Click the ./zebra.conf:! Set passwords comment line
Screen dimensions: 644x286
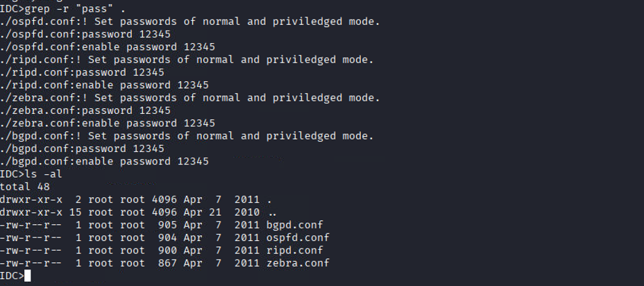(x=189, y=98)
